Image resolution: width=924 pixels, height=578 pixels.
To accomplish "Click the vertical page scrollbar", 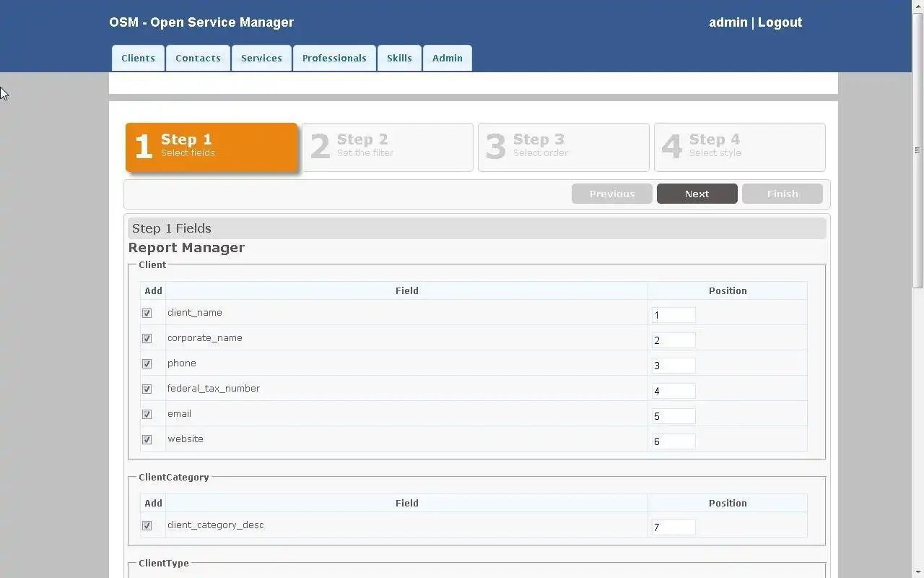I will coord(918,150).
